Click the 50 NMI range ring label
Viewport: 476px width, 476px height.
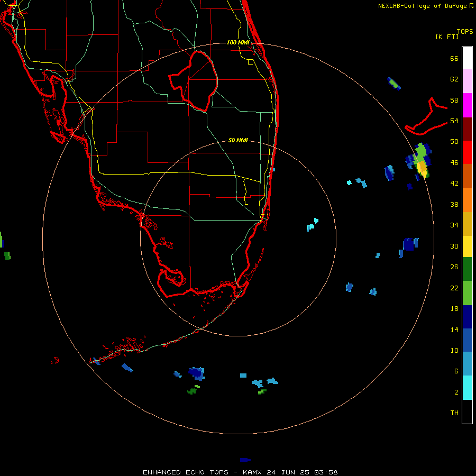pos(238,140)
